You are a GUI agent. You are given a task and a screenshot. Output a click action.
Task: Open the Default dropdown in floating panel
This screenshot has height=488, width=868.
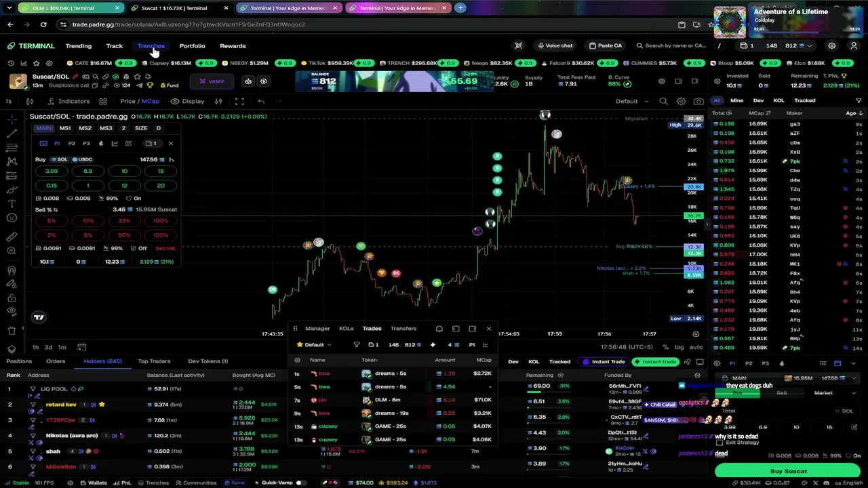click(x=315, y=345)
